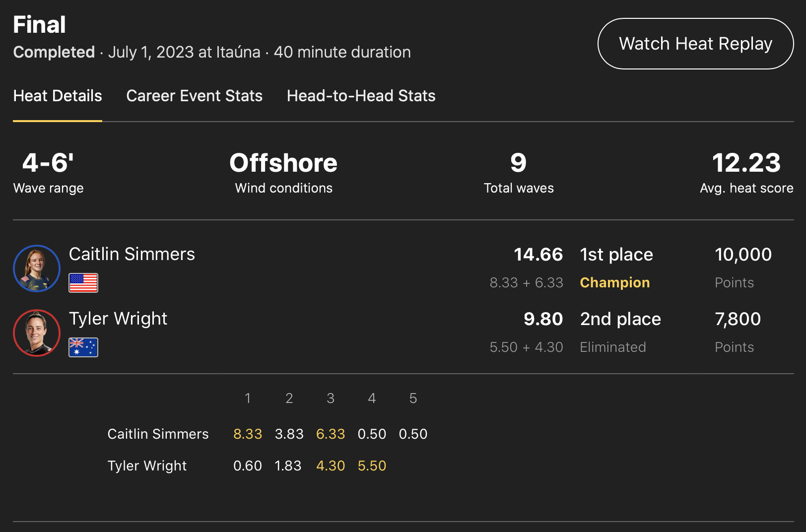Click Simmers' 3.83 second wave score
806x532 pixels.
289,434
